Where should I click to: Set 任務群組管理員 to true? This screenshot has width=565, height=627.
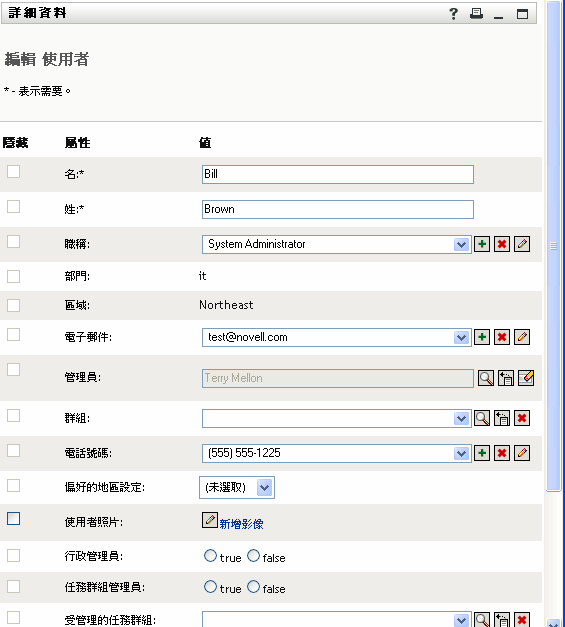coord(210,587)
